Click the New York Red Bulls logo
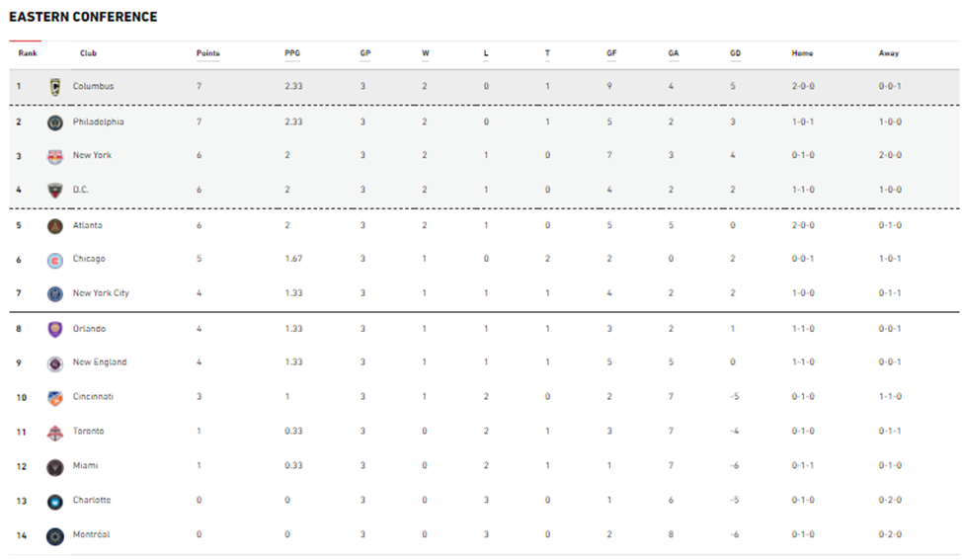962x560 pixels. point(55,156)
